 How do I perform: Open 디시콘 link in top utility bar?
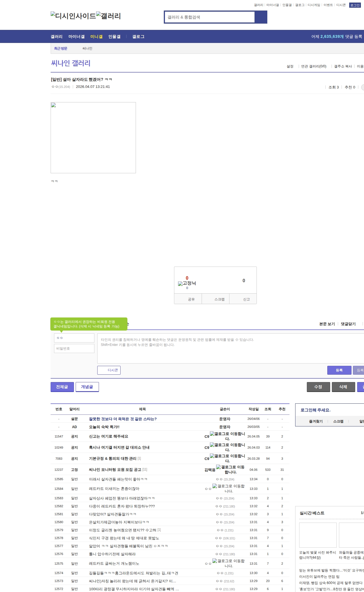click(x=341, y=5)
